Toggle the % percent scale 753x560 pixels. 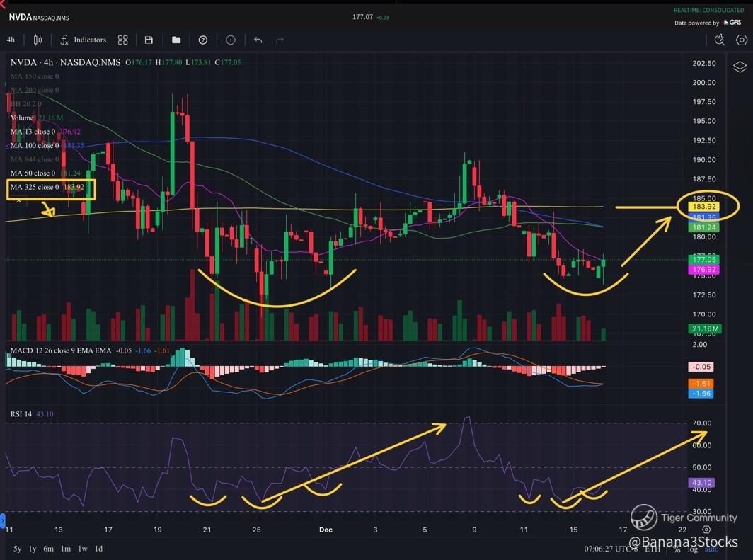(x=677, y=549)
